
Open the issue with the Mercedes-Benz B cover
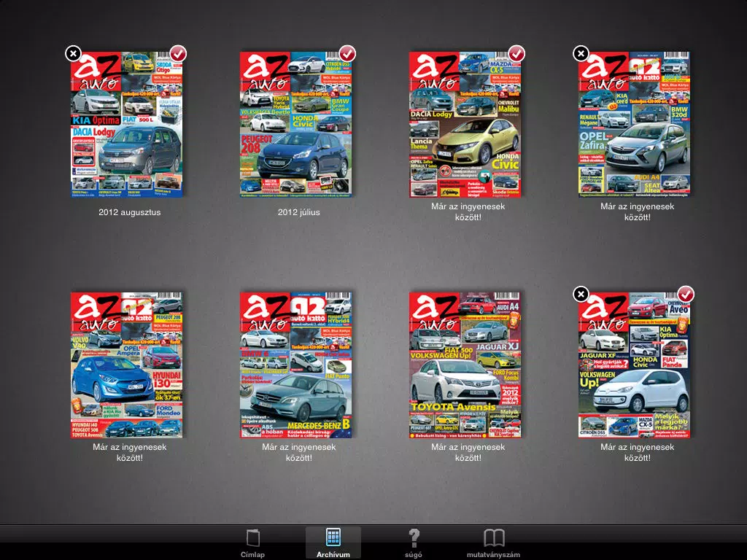tap(296, 365)
